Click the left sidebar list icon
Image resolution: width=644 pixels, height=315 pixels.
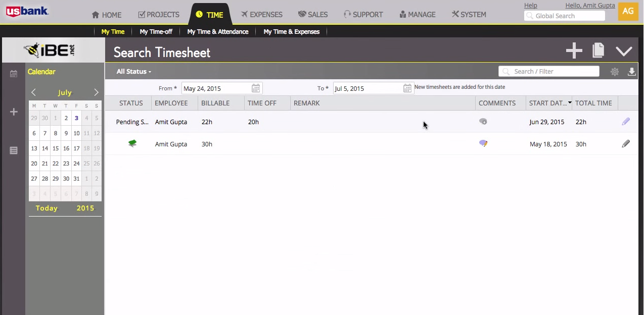(14, 150)
